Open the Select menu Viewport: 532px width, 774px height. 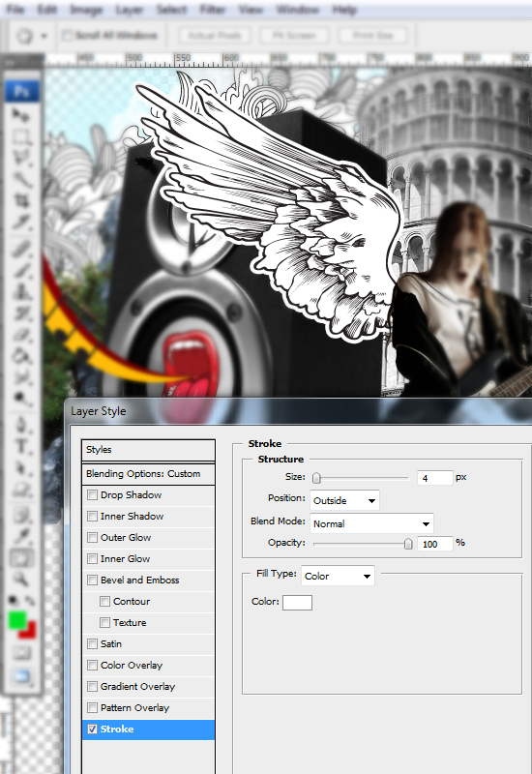[x=172, y=10]
